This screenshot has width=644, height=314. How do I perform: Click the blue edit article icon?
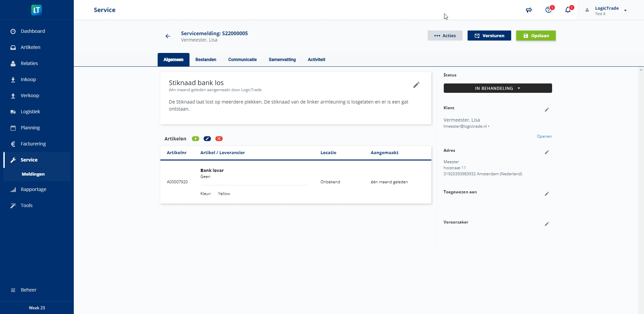[x=207, y=139]
